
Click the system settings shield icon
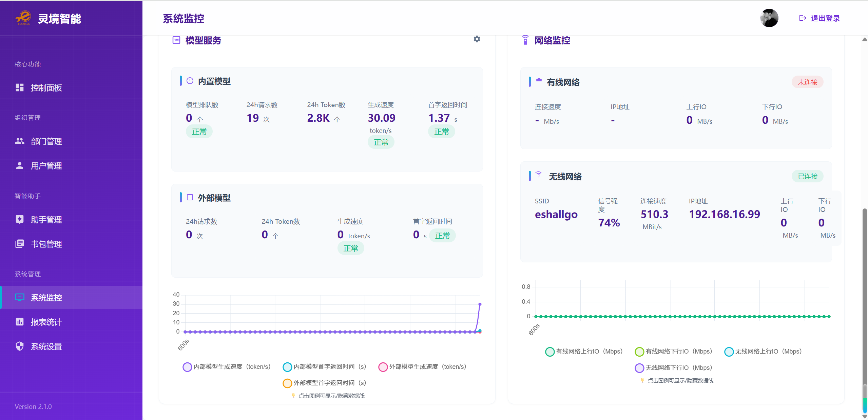[20, 346]
